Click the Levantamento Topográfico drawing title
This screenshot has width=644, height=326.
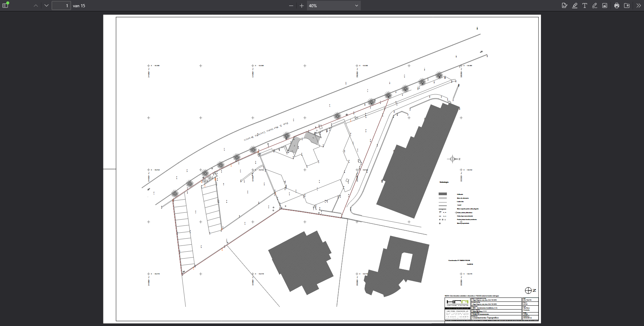(485, 318)
